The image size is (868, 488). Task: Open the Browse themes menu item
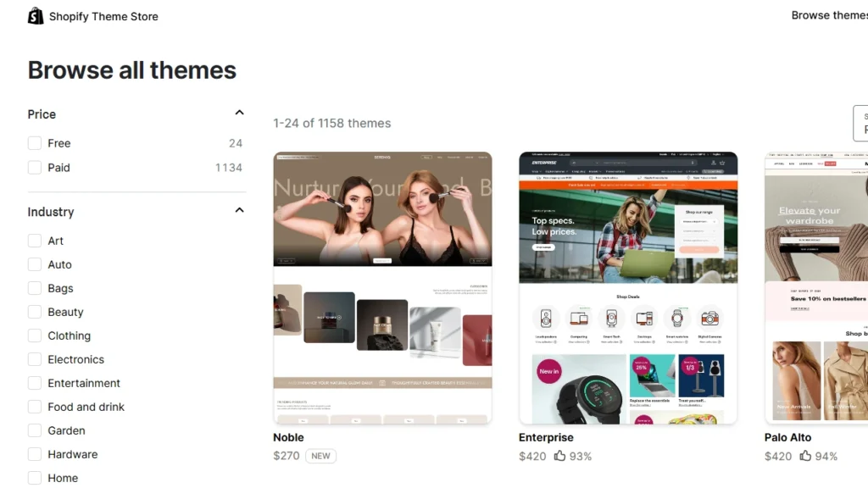click(829, 15)
